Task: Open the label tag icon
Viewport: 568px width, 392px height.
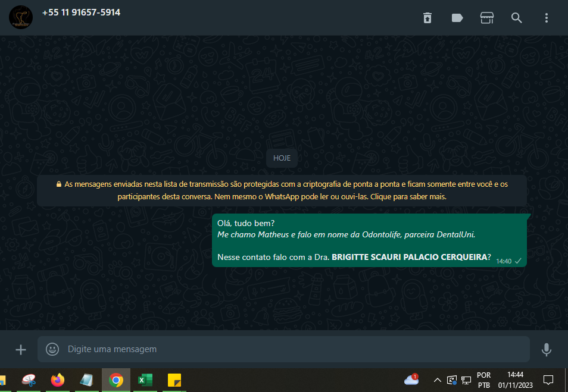Action: click(457, 18)
